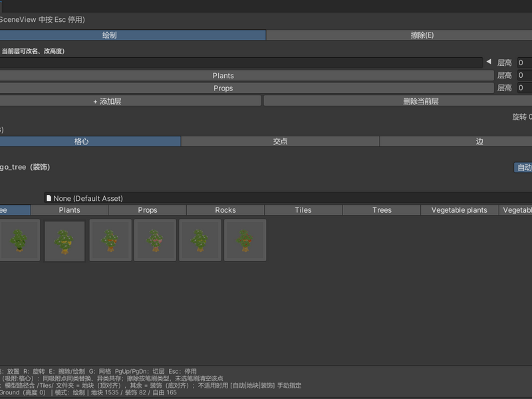The height and width of the screenshot is (399, 532).
Task: Click the 旋转 rotation label
Action: pyautogui.click(x=522, y=117)
